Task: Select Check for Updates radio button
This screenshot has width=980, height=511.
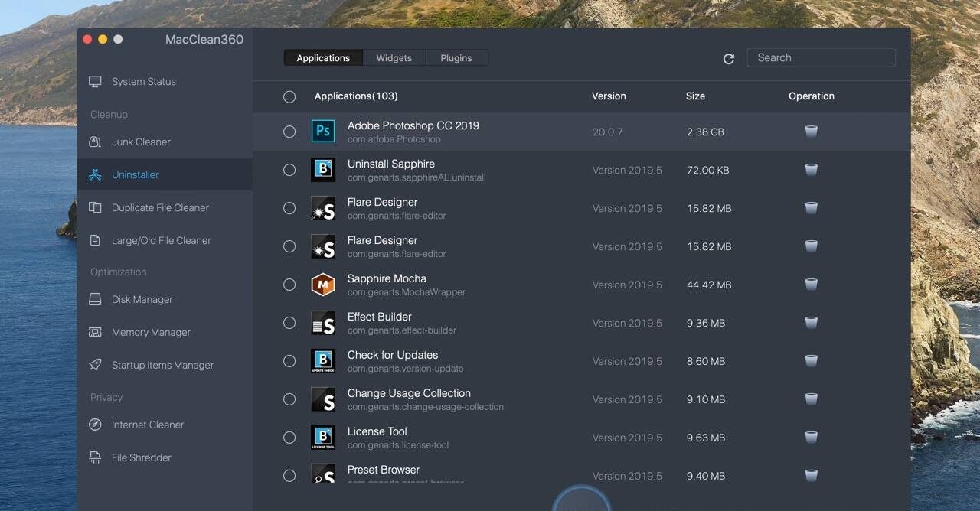Action: pos(289,361)
